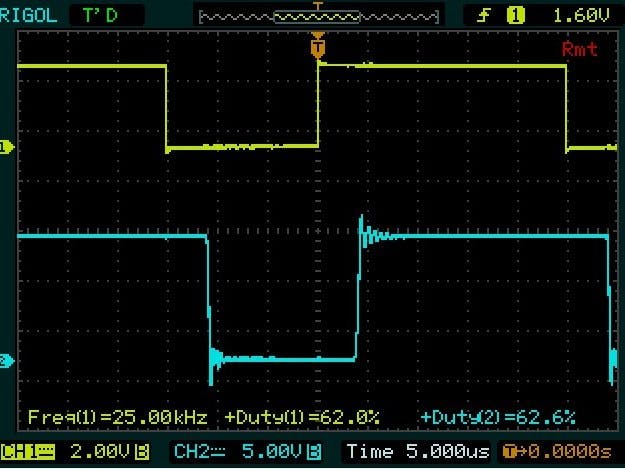The width and height of the screenshot is (625, 469).
Task: Click the +Duty(1)=62.0% measurement
Action: click(302, 418)
